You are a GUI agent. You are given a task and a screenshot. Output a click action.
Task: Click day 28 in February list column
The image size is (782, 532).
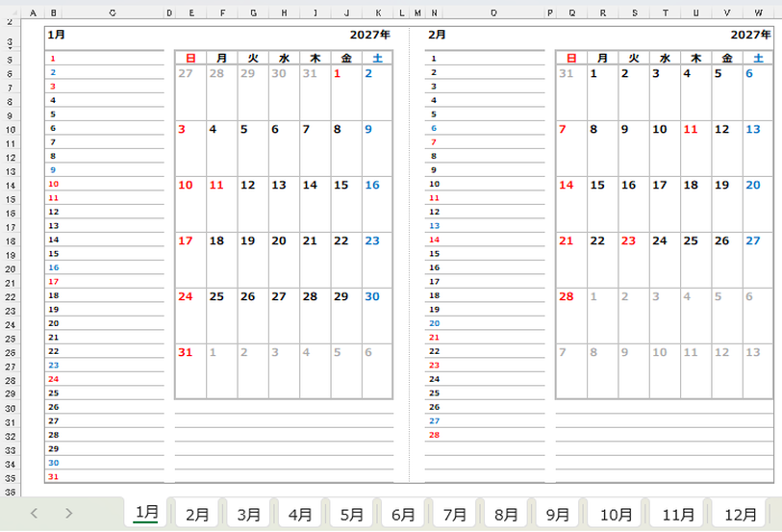(x=435, y=435)
